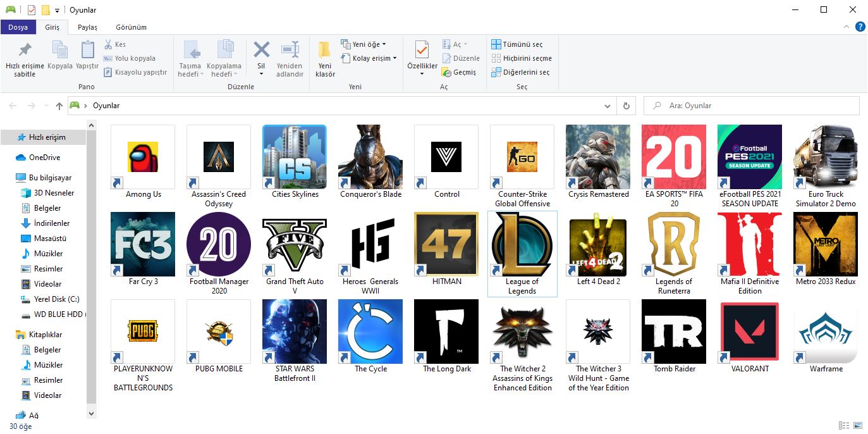The width and height of the screenshot is (868, 434).
Task: Select the Grand Theft Auto V icon
Action: click(x=295, y=244)
